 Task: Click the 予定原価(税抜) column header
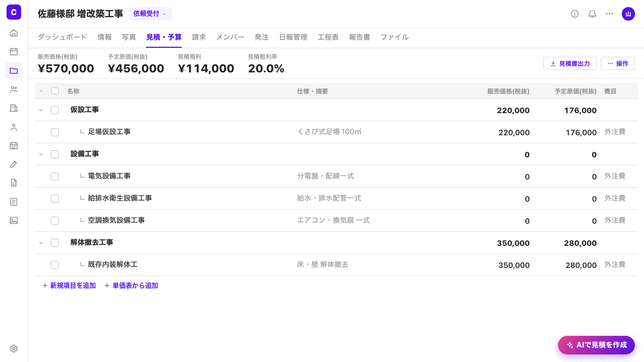(576, 92)
